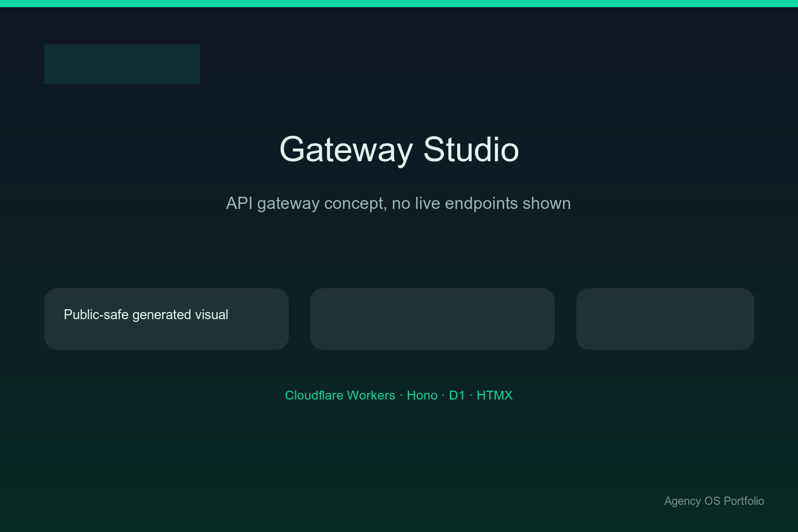
Task: Click the 'Cloudflare Workers · Hono · D1 · HTMX' line
Action: tap(399, 395)
